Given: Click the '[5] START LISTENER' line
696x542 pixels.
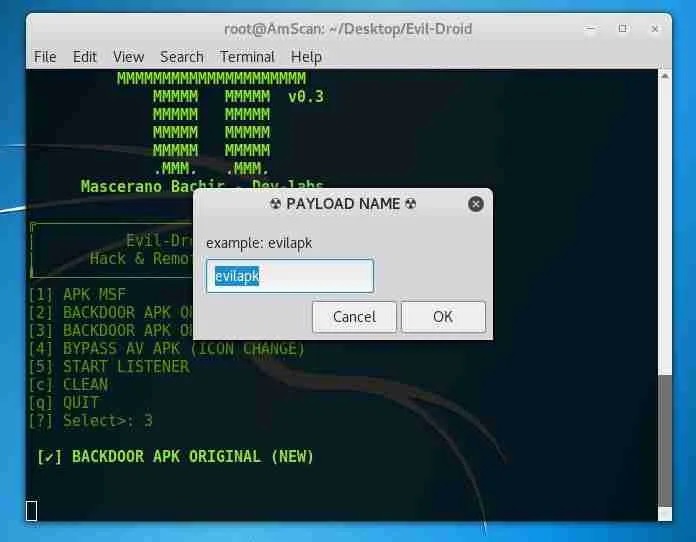Looking at the screenshot, I should pyautogui.click(x=109, y=367).
